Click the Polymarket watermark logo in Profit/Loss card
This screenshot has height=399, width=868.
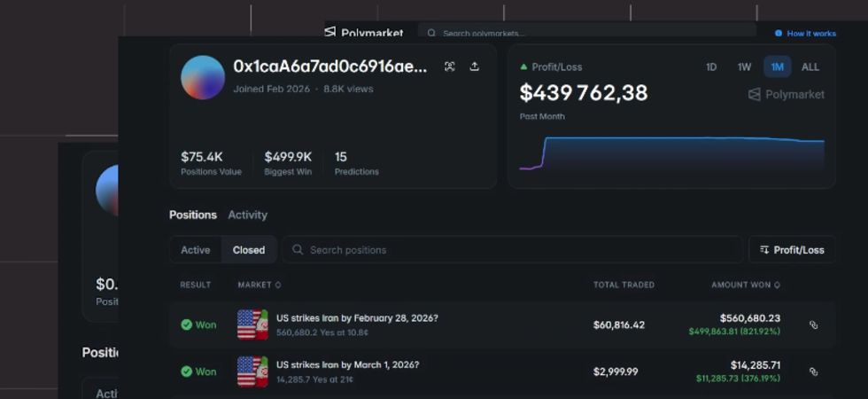click(786, 94)
